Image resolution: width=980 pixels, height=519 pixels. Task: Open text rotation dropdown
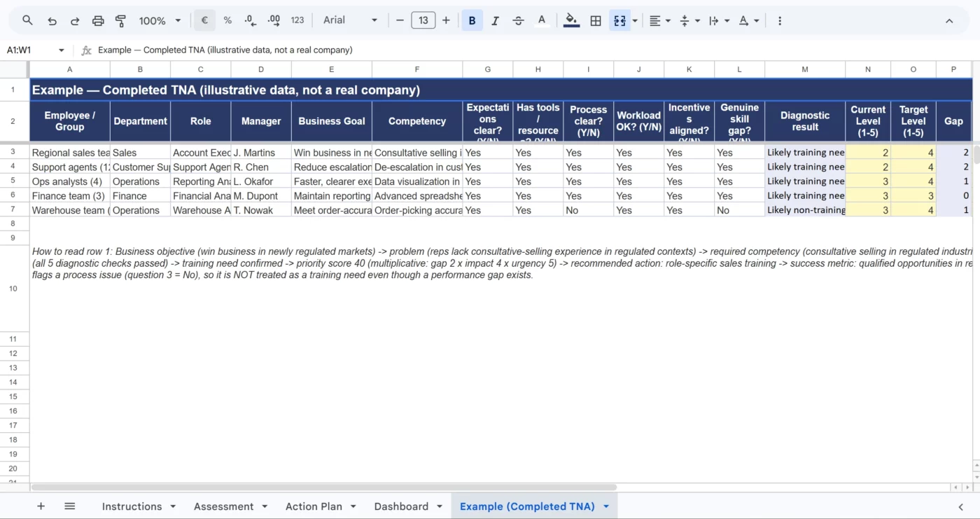(x=748, y=21)
